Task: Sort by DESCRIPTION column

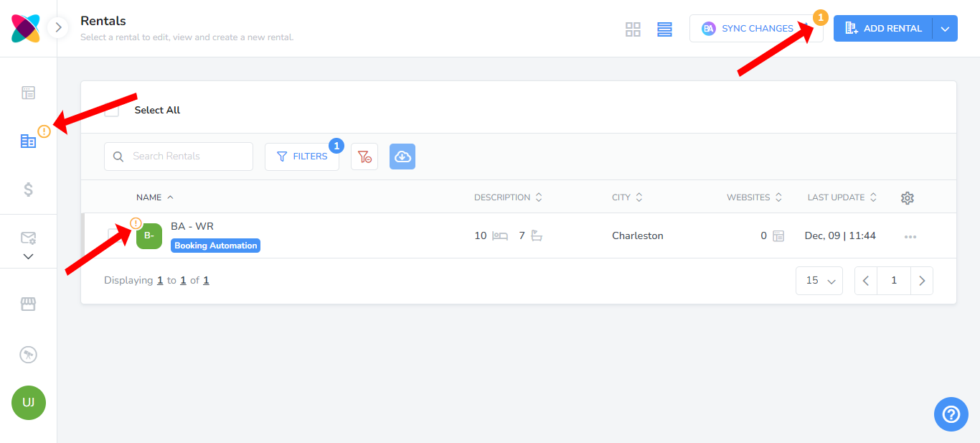Action: coord(508,197)
